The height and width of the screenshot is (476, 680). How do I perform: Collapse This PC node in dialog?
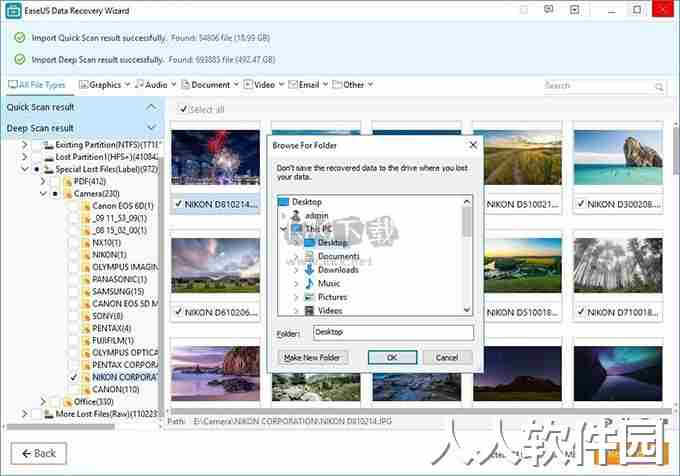pyautogui.click(x=284, y=228)
